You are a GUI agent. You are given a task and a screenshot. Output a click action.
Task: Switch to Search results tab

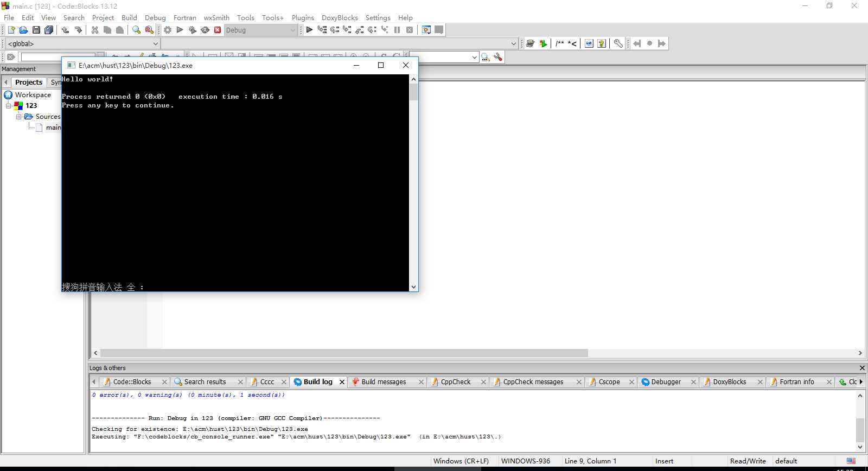point(205,382)
